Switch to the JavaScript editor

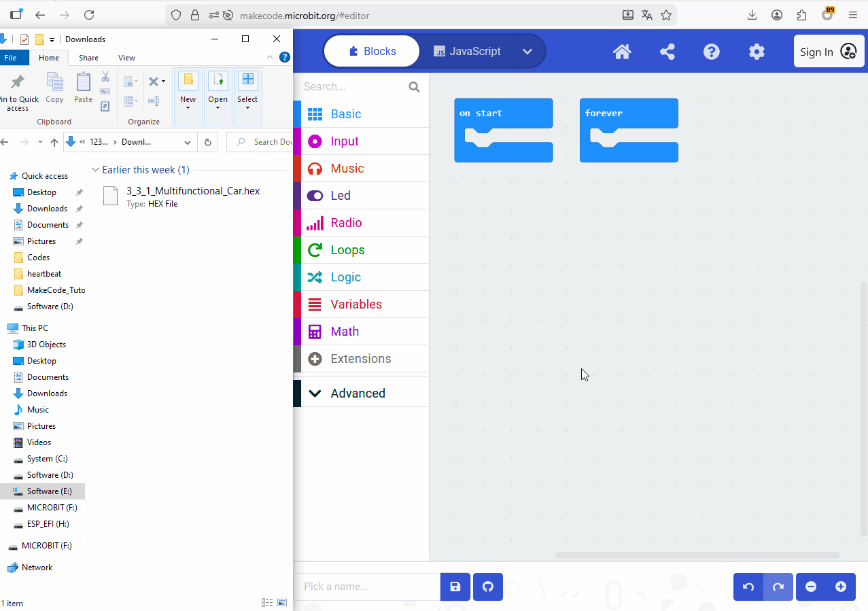coord(468,51)
